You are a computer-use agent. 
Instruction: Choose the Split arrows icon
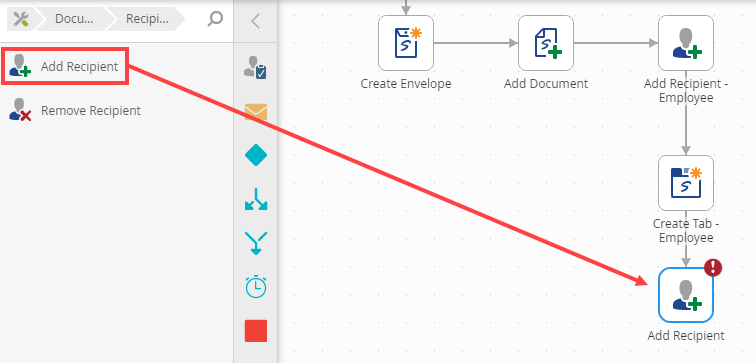coord(256,199)
